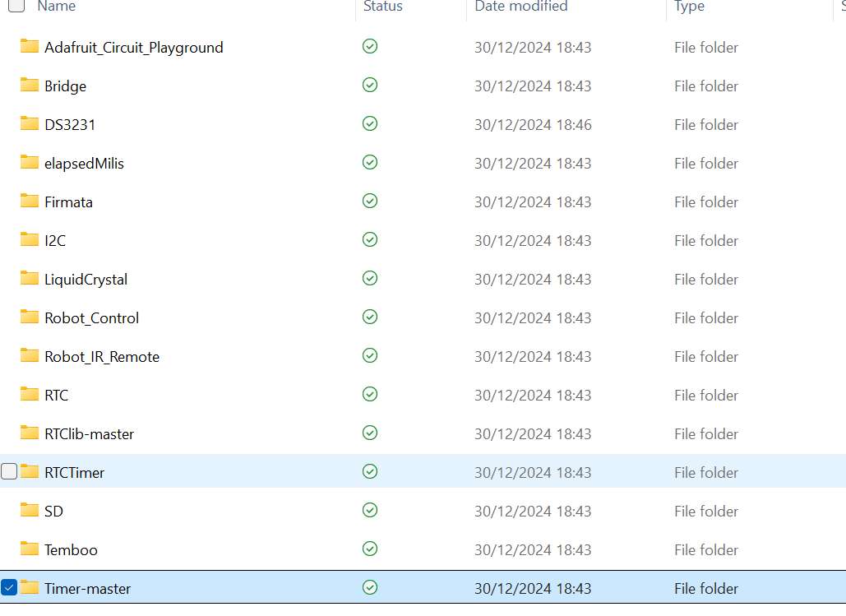Viewport: 846px width, 616px height.
Task: Click the sync status checkmark for Timer-master
Action: tap(370, 587)
